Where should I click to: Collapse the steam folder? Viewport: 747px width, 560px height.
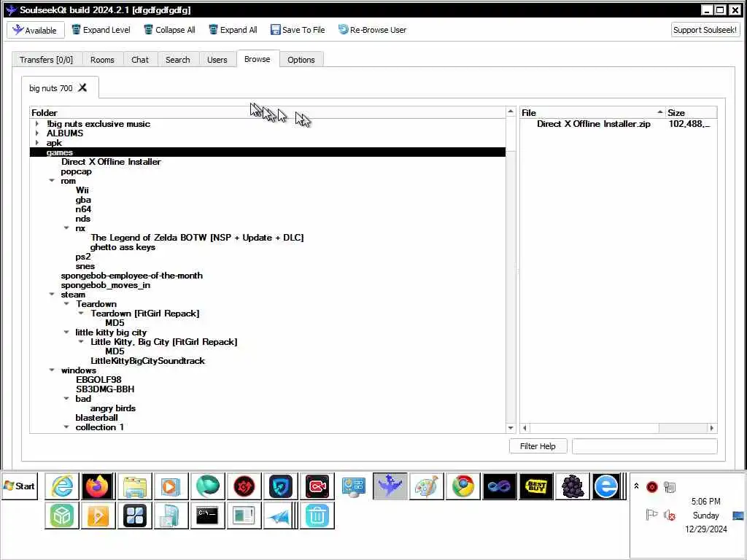52,295
